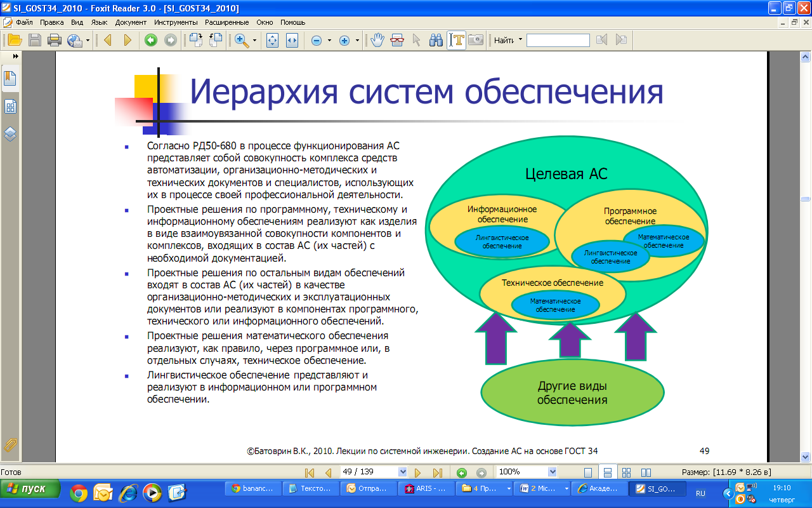This screenshot has height=508, width=812.
Task: Click the Fit Width icon
Action: coord(292,40)
